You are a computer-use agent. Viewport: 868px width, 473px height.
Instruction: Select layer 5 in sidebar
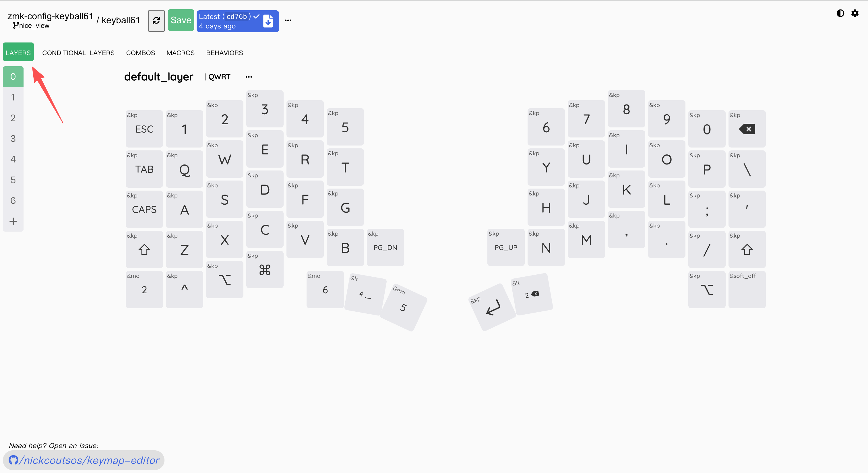[x=13, y=180]
